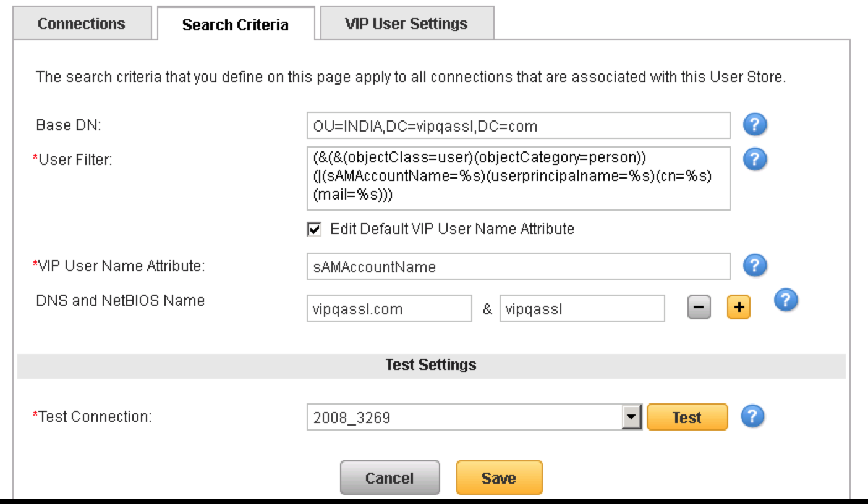Uncheck Edit Default VIP User Name Attribute
Screen dimensions: 868x504
(x=314, y=230)
